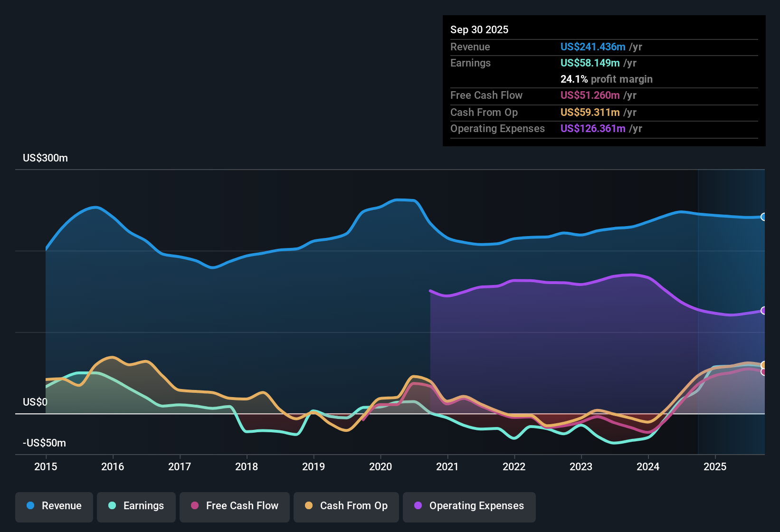Click the 2017 x-axis label
Screen dimensions: 780x532
click(x=180, y=466)
